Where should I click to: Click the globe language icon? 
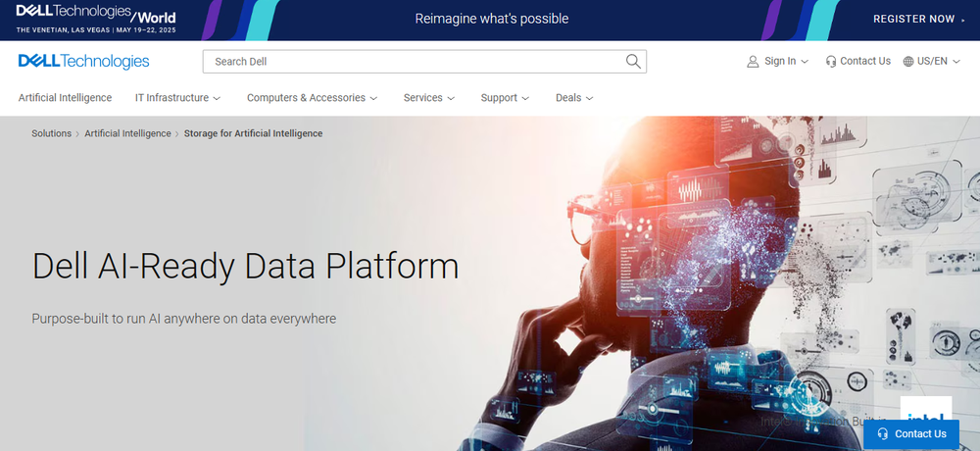[908, 62]
